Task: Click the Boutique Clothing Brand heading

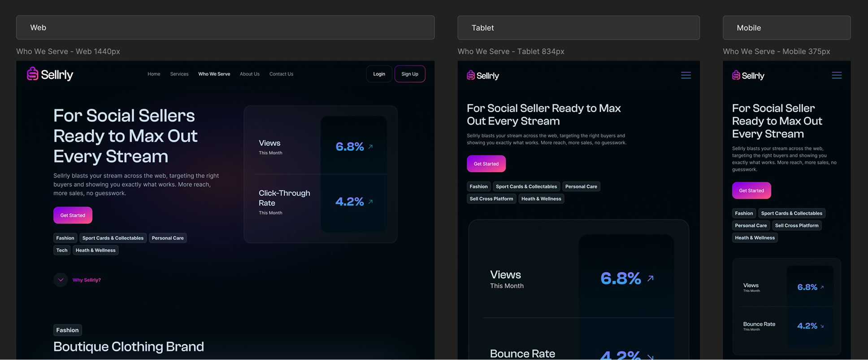Action: pyautogui.click(x=129, y=347)
